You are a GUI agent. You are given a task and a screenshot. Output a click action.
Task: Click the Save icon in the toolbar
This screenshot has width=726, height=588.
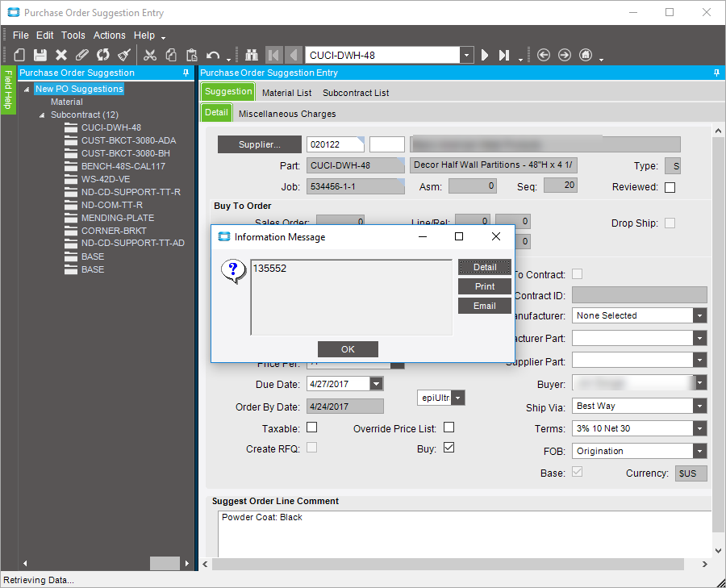(x=40, y=55)
